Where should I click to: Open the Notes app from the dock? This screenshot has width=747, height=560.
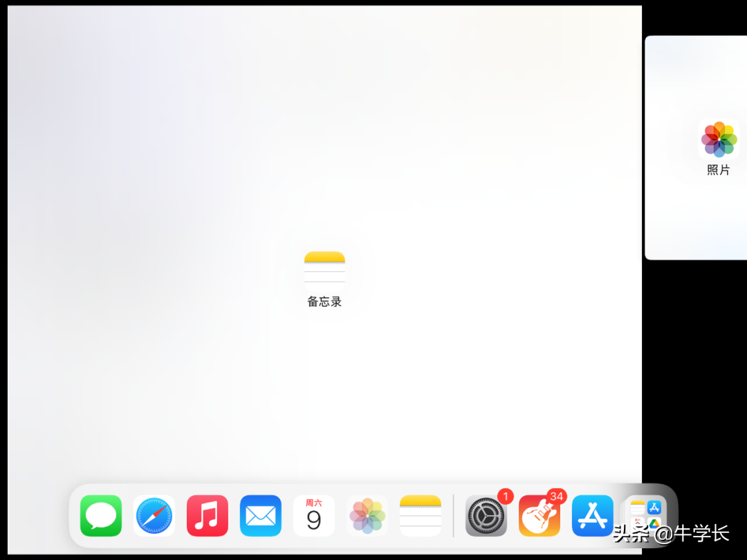[420, 515]
